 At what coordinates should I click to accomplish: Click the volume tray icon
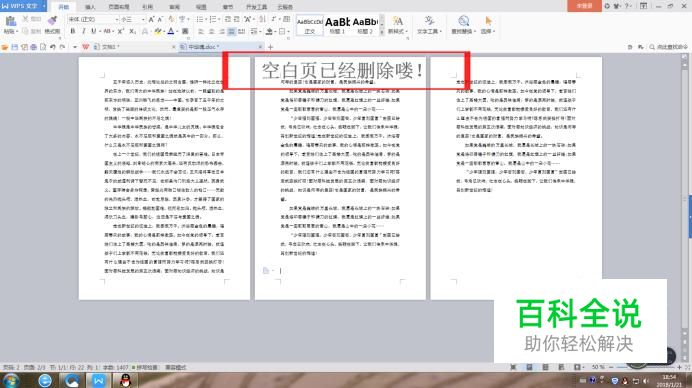click(646, 380)
